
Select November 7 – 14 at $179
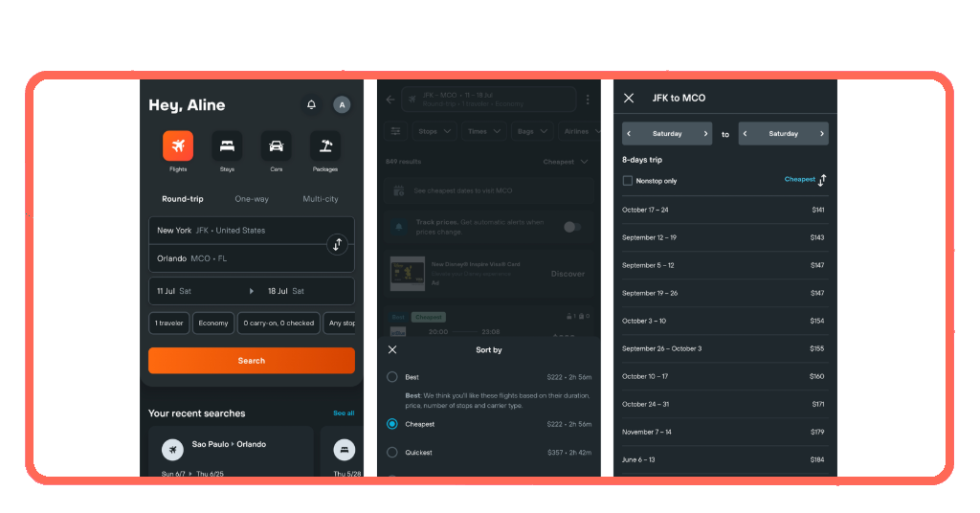pyautogui.click(x=724, y=432)
